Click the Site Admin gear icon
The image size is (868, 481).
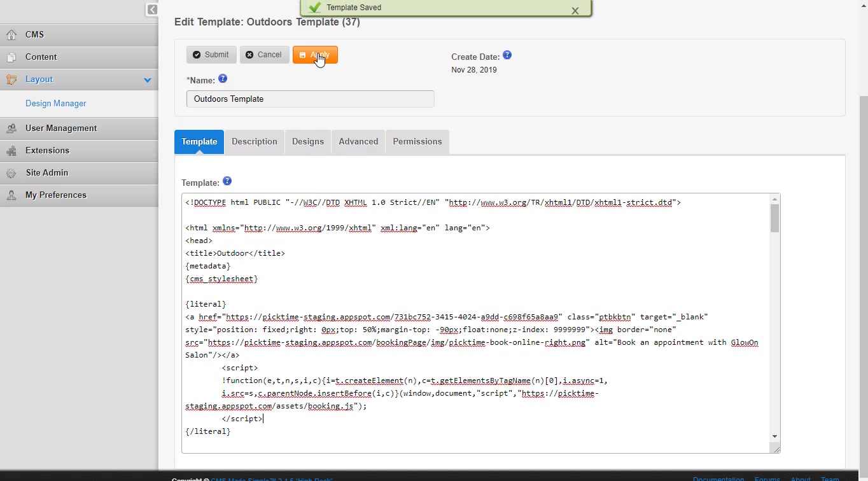(11, 173)
